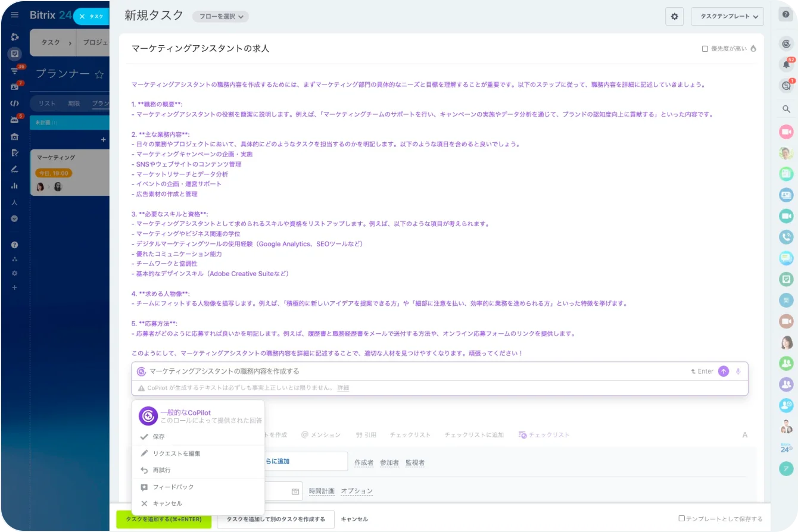The image size is (798, 532).
Task: Open the タスクテンプレート dropdown
Action: coord(727,17)
